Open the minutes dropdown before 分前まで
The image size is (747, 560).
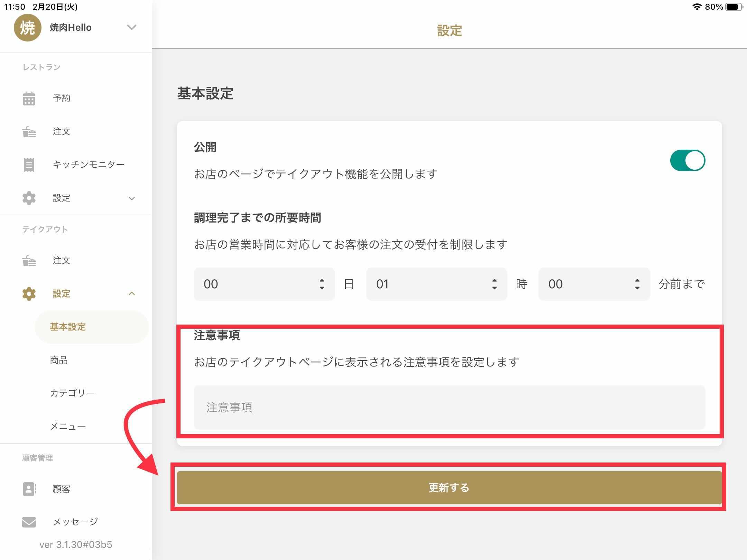coord(594,284)
